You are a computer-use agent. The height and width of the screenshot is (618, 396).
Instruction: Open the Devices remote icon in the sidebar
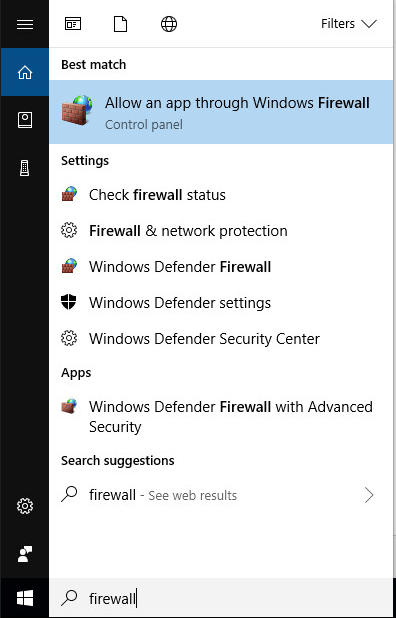[x=24, y=168]
